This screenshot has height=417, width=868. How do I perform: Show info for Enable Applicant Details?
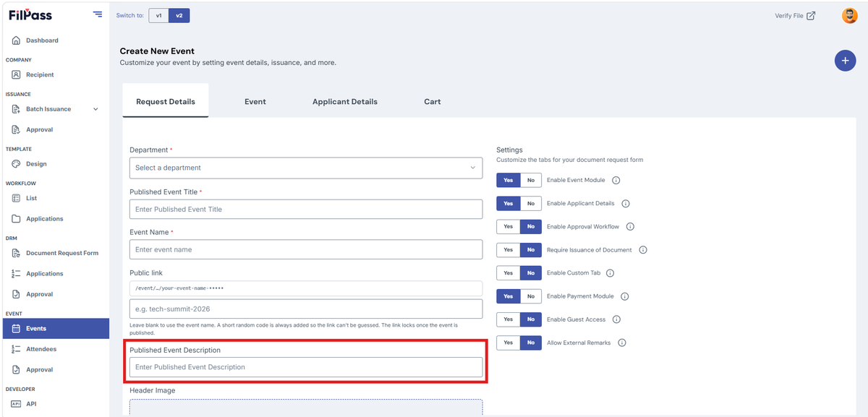click(x=626, y=204)
